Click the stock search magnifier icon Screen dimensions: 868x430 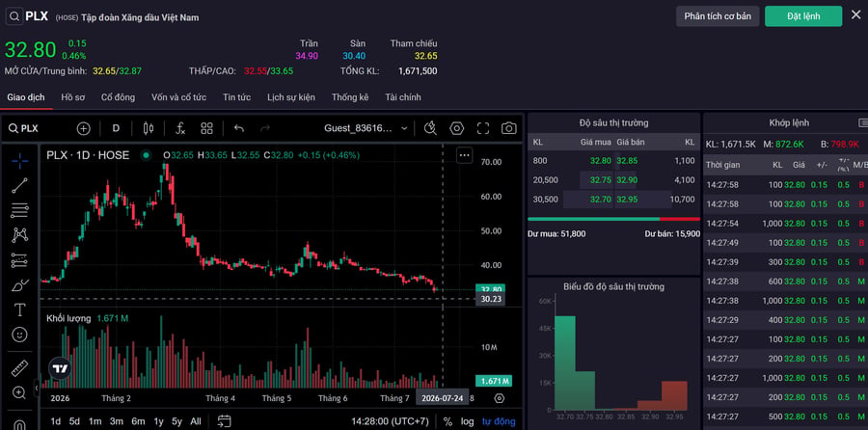[14, 16]
